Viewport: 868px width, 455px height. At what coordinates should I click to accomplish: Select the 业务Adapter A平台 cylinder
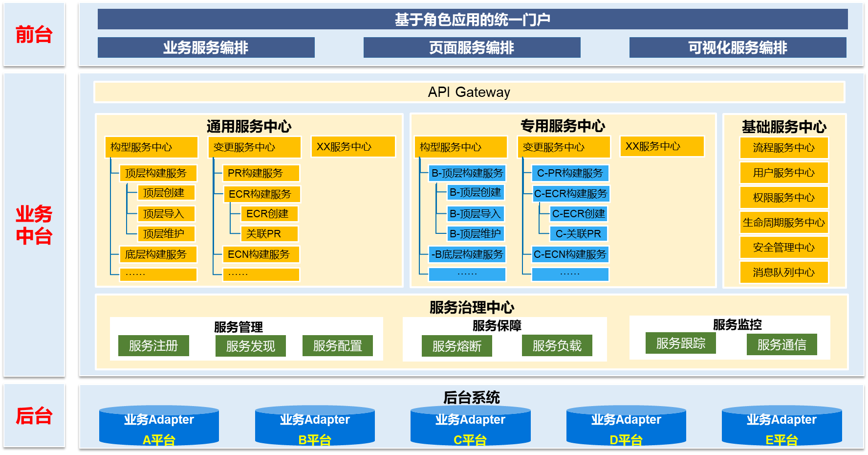(x=159, y=426)
